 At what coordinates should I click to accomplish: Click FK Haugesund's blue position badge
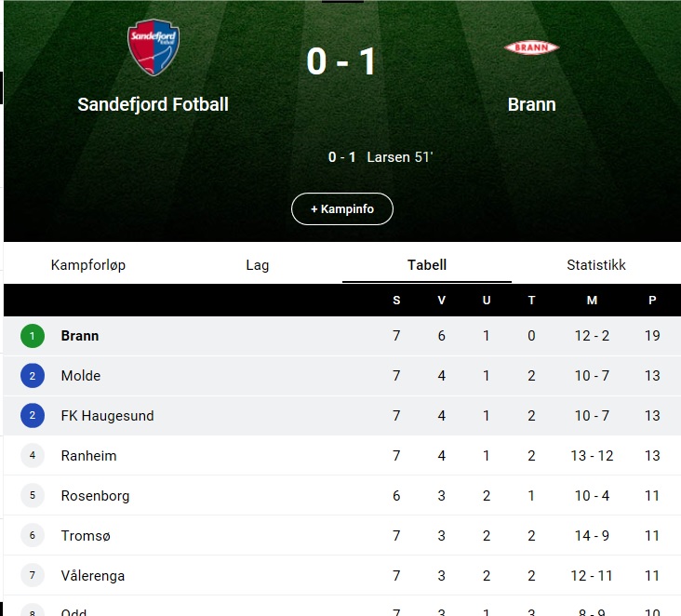click(x=33, y=416)
